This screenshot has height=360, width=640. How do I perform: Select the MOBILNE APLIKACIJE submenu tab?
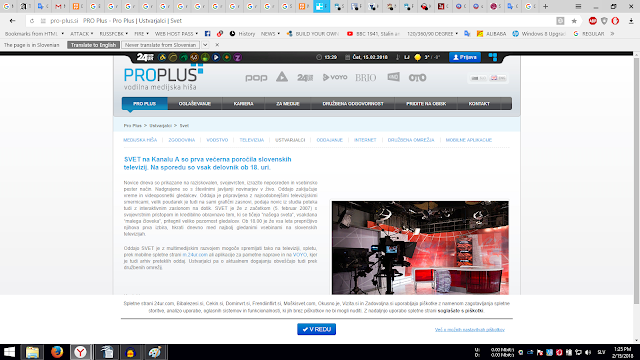coord(469,140)
